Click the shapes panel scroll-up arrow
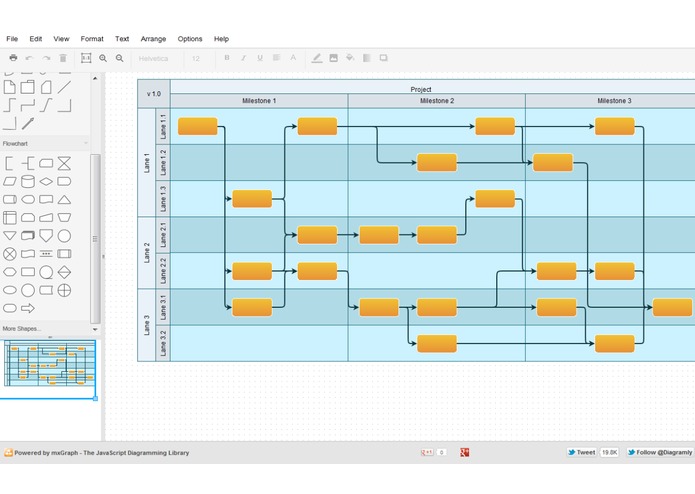695x494 pixels. pos(95,78)
